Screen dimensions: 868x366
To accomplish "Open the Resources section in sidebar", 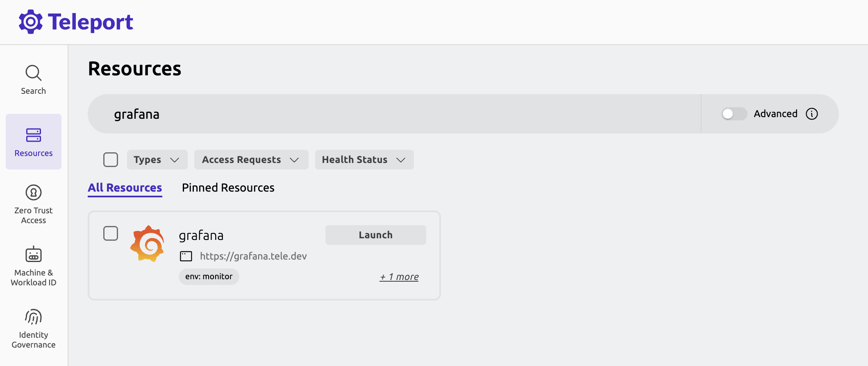I will (33, 141).
